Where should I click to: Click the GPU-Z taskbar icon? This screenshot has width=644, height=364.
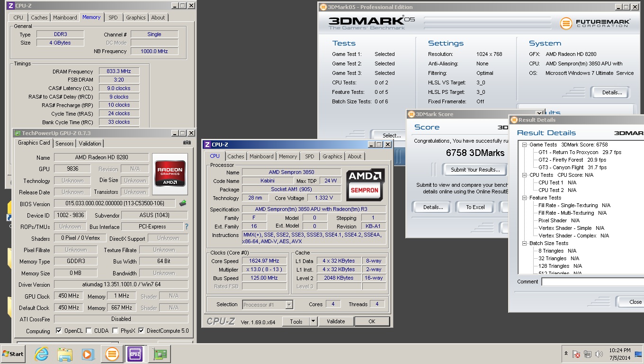[x=159, y=354]
